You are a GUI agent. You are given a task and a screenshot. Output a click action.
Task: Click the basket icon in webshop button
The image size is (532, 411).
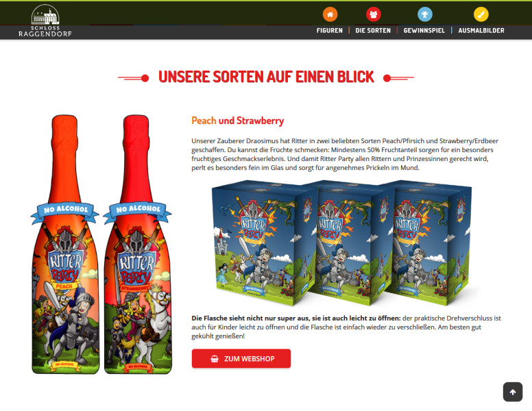[x=215, y=359]
